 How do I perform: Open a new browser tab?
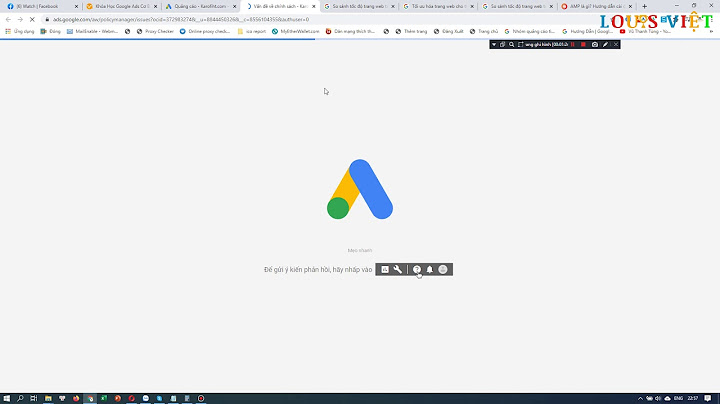[x=644, y=6]
